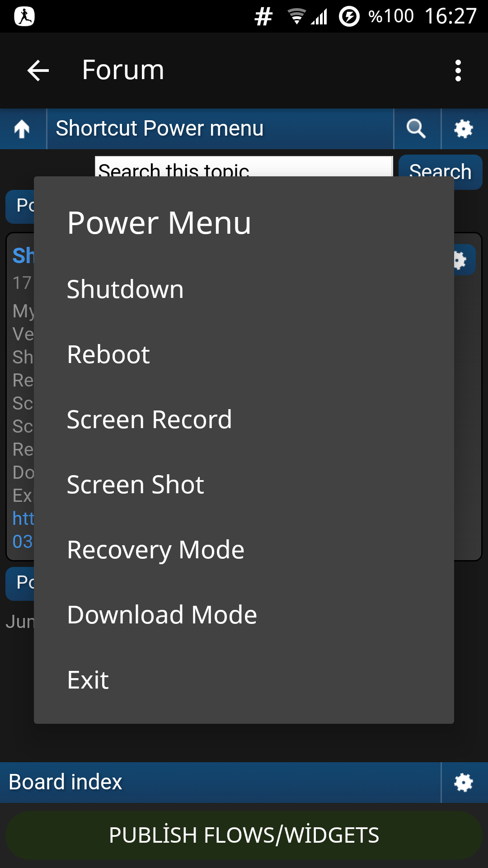488x868 pixels.
Task: Select Recovery Mode entry
Action: pyautogui.click(x=244, y=550)
